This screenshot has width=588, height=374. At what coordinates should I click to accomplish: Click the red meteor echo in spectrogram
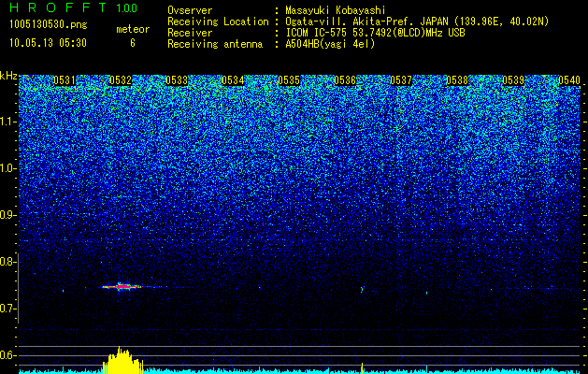click(122, 287)
